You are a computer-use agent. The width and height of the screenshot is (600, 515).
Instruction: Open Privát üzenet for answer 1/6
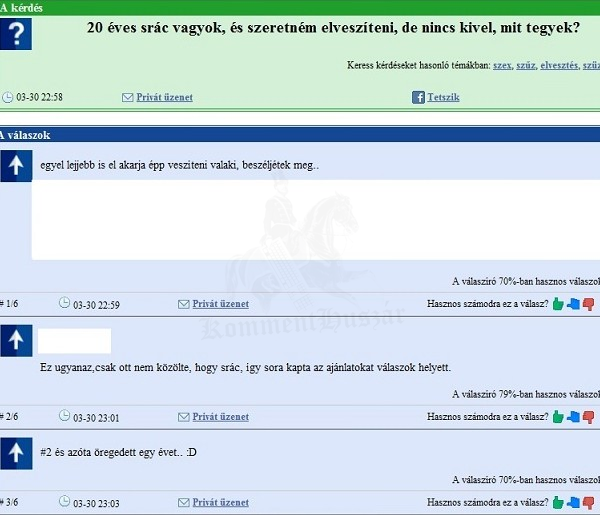pos(220,304)
